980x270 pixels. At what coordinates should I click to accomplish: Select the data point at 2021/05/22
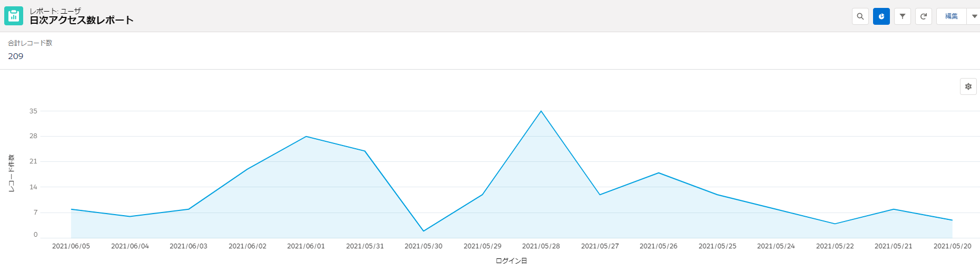point(835,224)
